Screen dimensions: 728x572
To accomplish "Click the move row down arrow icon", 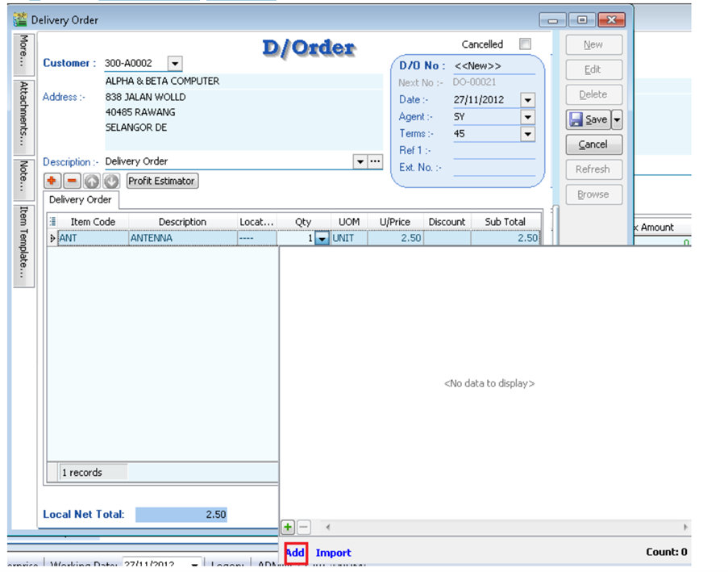I will [x=110, y=182].
